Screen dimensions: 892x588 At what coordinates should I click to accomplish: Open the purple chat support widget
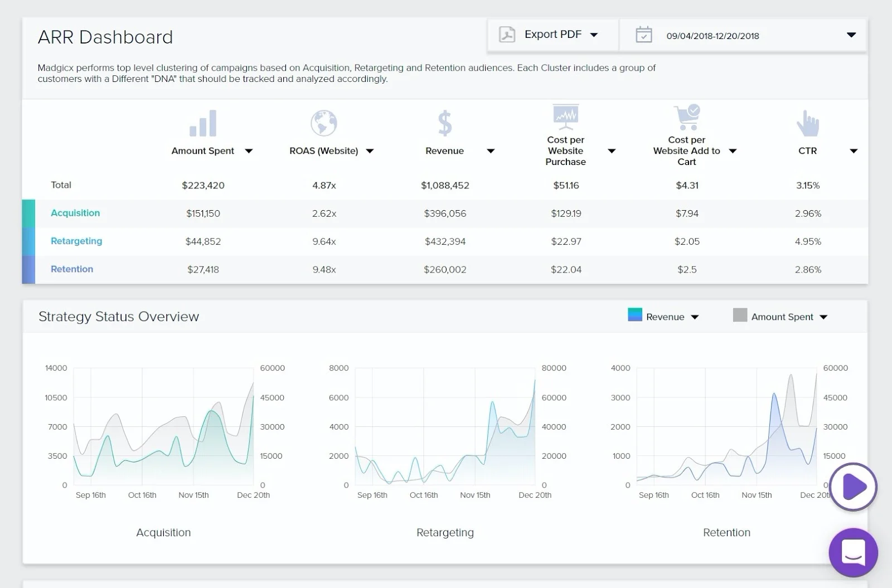pos(853,552)
